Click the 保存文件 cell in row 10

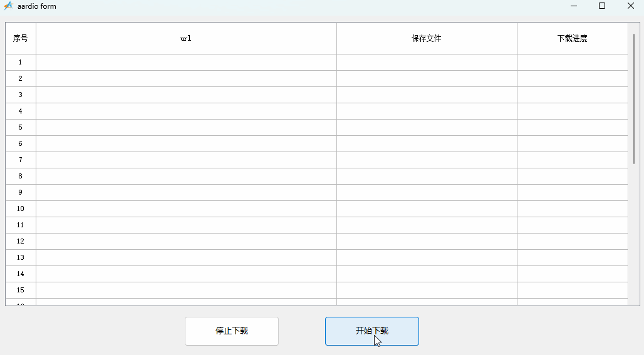[x=427, y=209]
